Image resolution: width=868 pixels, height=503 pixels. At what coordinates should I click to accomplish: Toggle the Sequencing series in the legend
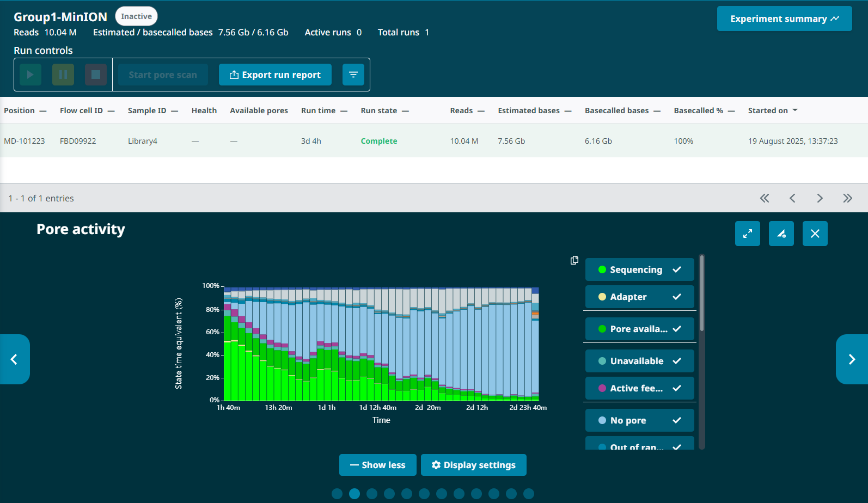tap(639, 269)
